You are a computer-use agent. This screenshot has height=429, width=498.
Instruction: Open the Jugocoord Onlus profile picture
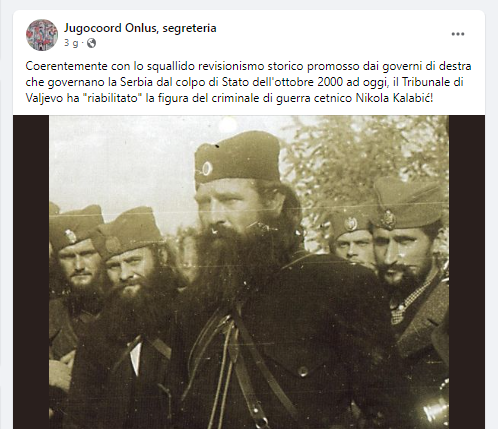42,35
